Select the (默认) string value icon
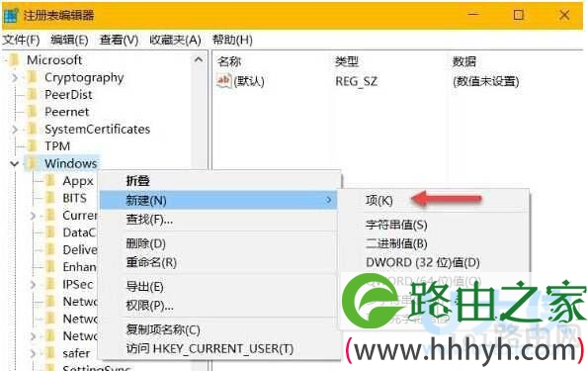Screen dimensions: 588x371 [x=224, y=81]
